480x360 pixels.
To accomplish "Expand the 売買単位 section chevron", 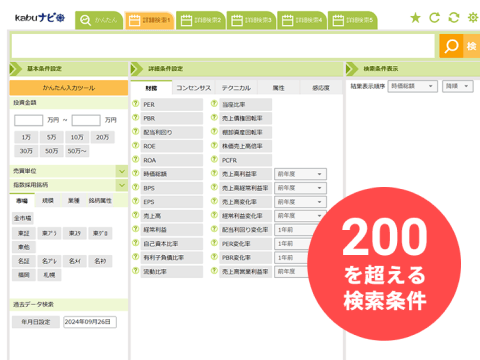I will point(122,171).
